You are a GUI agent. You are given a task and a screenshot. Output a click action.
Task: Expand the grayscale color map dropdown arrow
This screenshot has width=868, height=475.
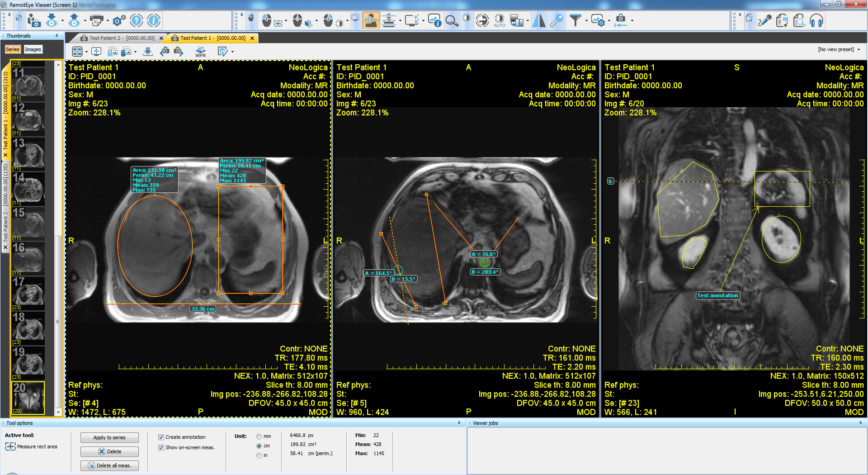[528, 21]
